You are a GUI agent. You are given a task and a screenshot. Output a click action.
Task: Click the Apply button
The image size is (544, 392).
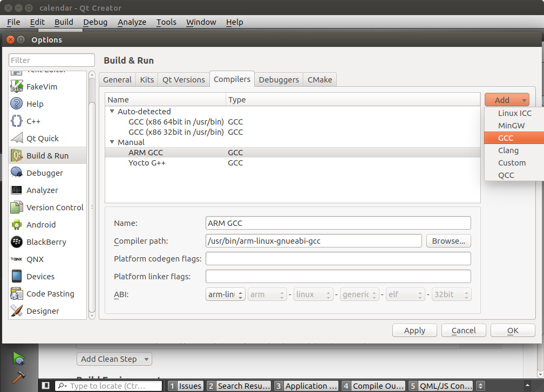point(414,331)
